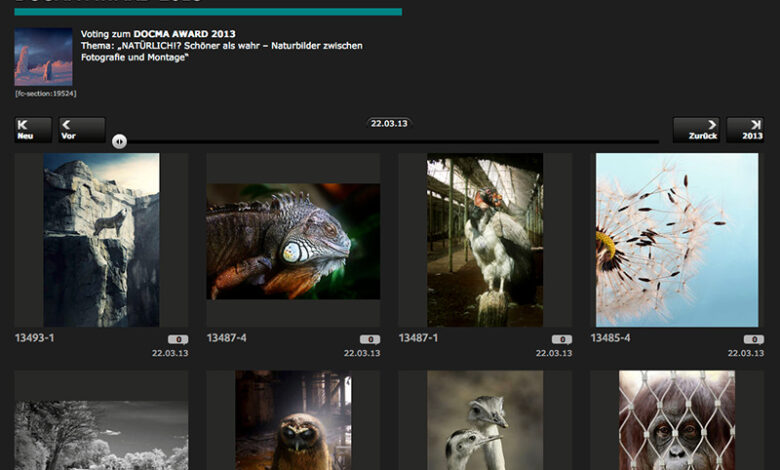780x470 pixels.
Task: Click the Thema NATÜRLICH description text
Action: coord(222,51)
